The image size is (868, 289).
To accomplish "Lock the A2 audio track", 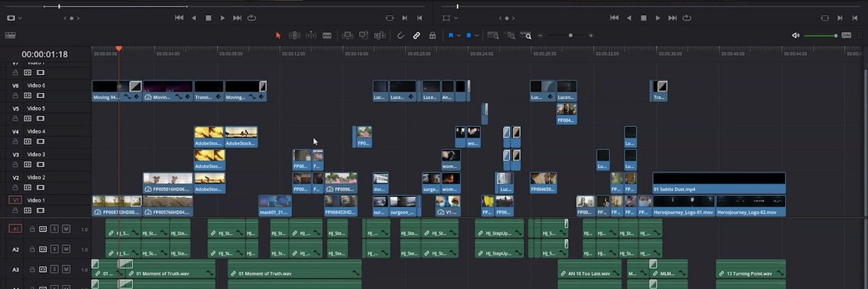I will point(32,249).
